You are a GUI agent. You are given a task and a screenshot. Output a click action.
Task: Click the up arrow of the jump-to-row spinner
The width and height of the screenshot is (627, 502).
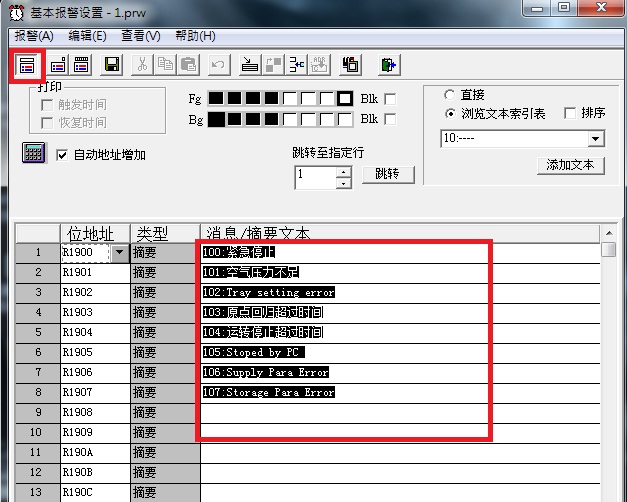(x=344, y=170)
